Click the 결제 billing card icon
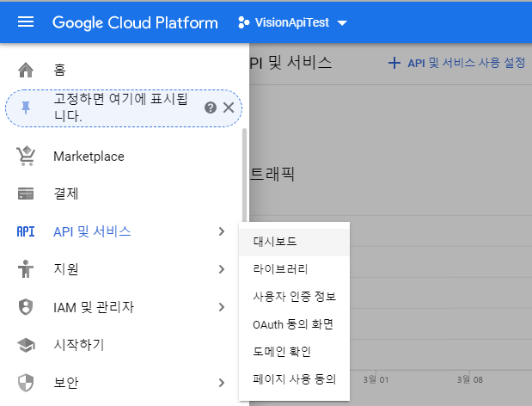The height and width of the screenshot is (406, 532). point(26,194)
